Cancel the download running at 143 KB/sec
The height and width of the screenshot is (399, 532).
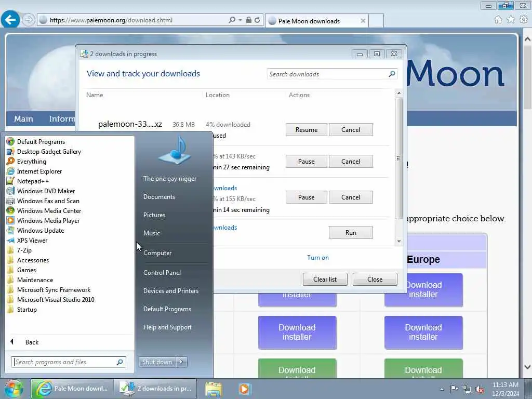(x=351, y=162)
